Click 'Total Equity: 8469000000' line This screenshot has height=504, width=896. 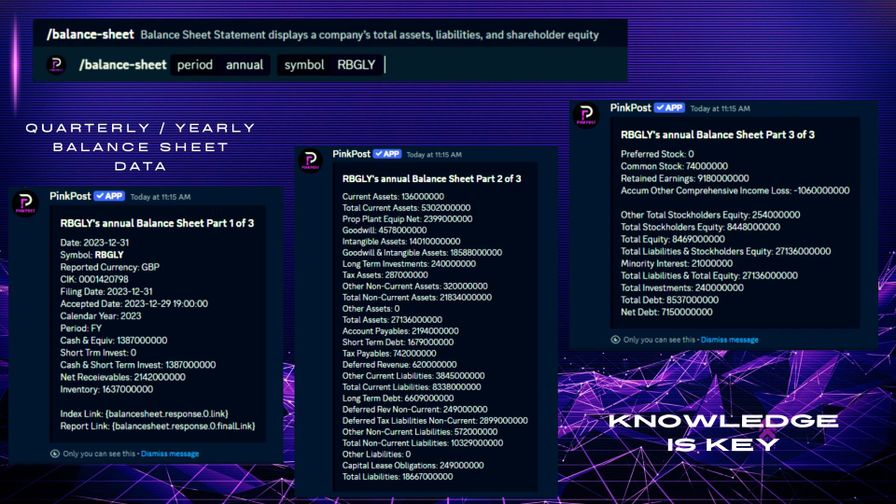pyautogui.click(x=673, y=239)
